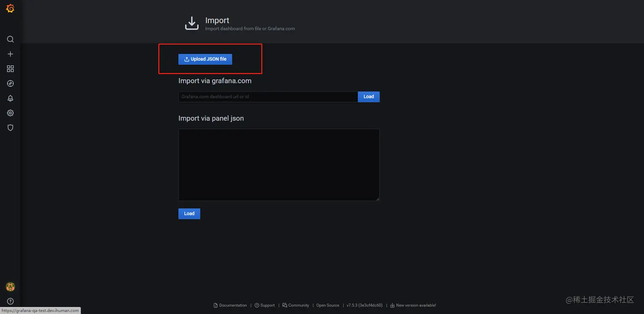Viewport: 644px width, 314px height.
Task: Click the New version available link
Action: pos(413,305)
